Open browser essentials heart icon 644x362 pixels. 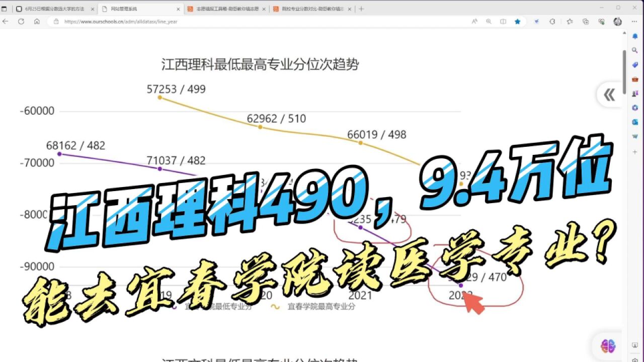click(601, 22)
